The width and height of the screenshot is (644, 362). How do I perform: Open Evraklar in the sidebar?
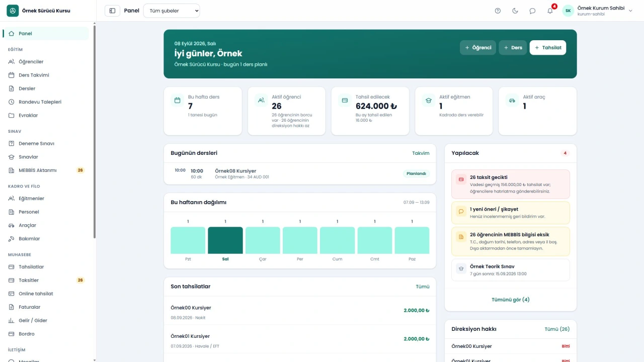coord(46,116)
